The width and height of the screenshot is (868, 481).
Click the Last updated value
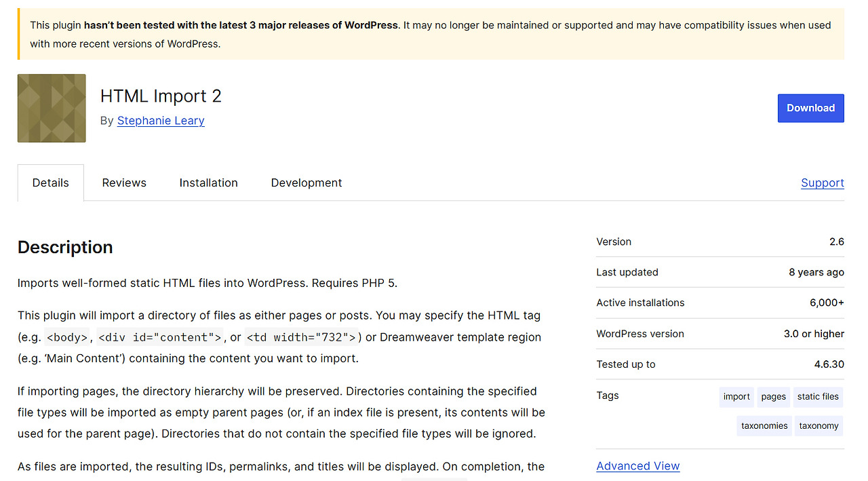816,272
